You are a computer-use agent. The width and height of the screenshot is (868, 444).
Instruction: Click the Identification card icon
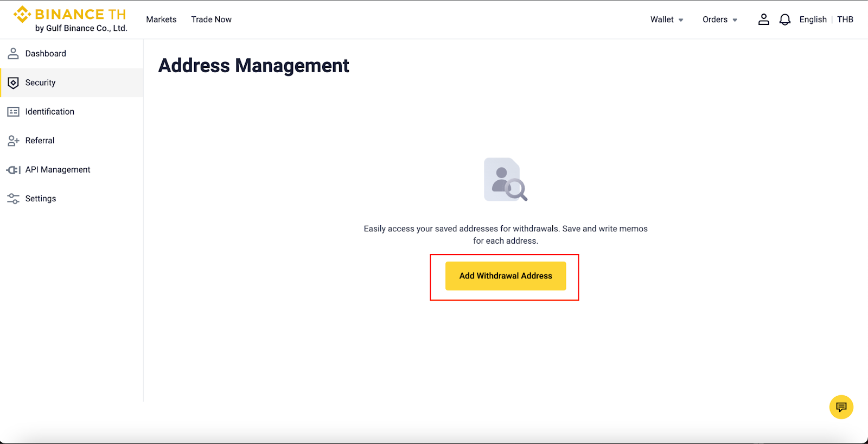coord(13,112)
